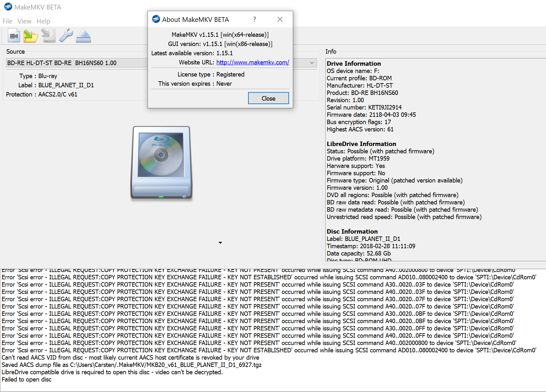Open the Help menu
546x392 pixels.
point(43,21)
